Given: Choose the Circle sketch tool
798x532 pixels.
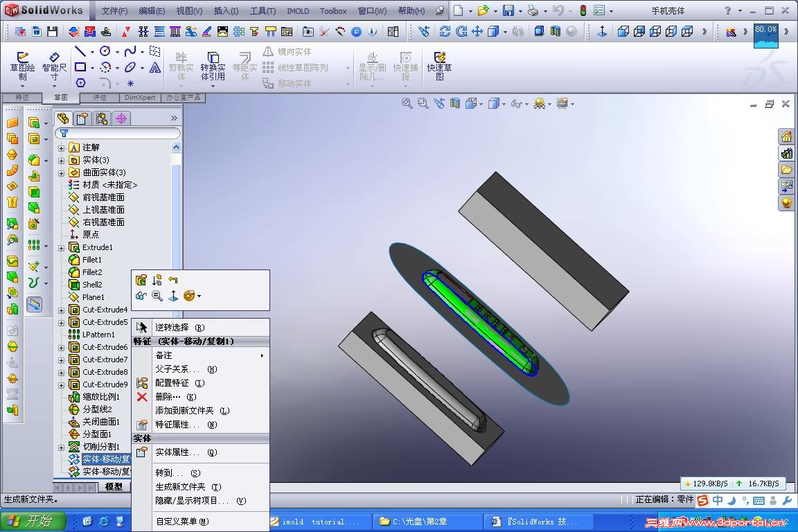Looking at the screenshot, I should (x=105, y=51).
